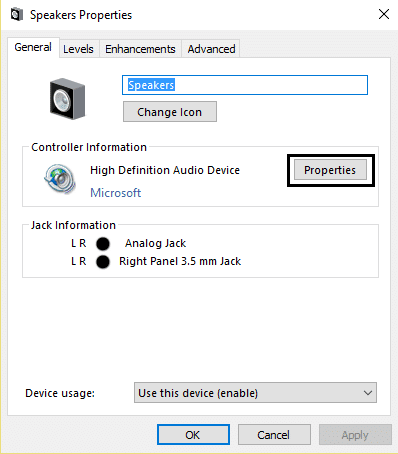Click the High Definition Audio Device label
Viewport: 398px width, 454px height.
point(165,170)
